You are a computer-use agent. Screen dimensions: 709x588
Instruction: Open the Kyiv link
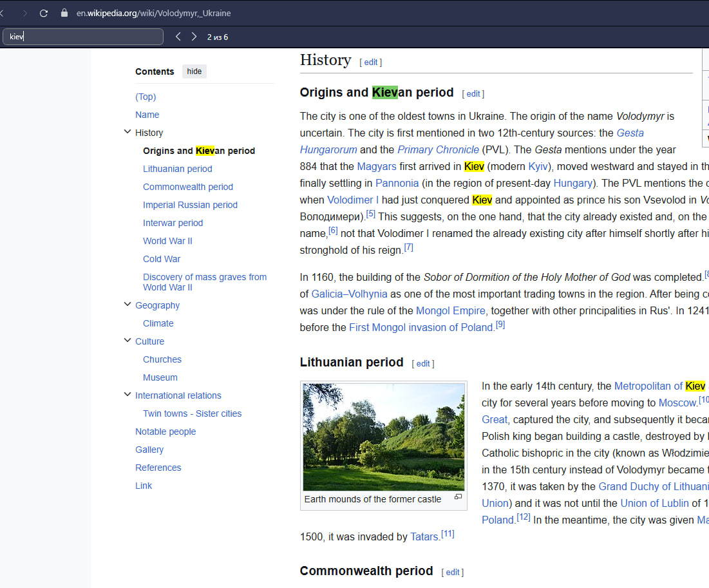click(x=538, y=166)
